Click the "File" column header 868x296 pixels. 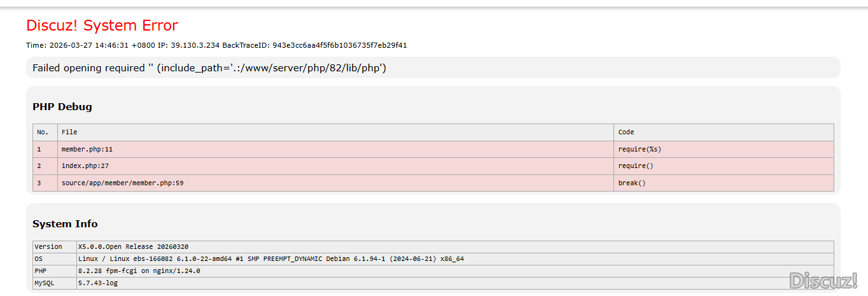pyautogui.click(x=69, y=132)
